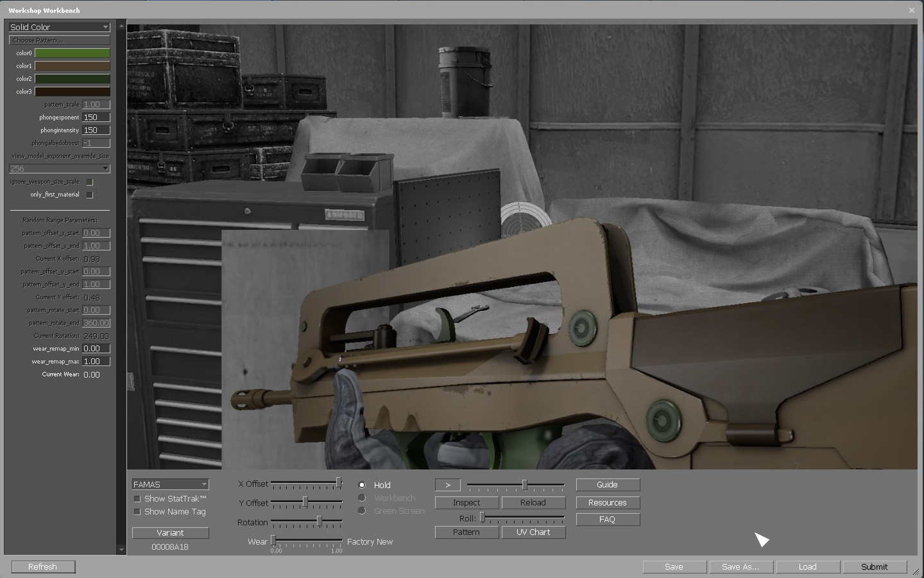Enable Show StatTrak checkbox

coord(137,499)
